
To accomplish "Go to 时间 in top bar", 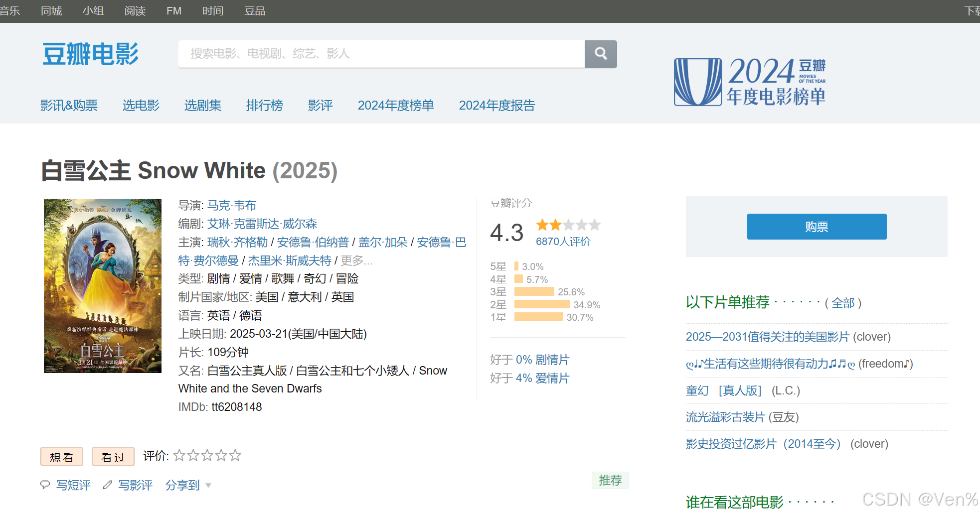I will pos(213,11).
